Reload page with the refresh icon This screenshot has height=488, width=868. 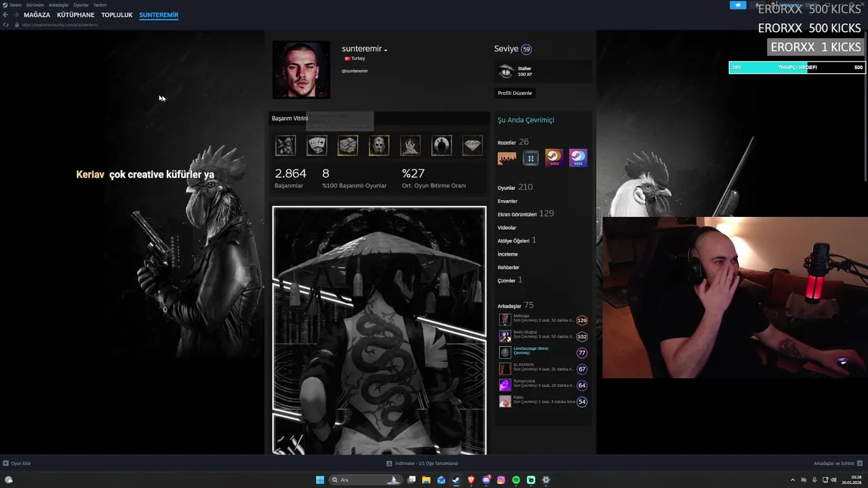[5, 25]
